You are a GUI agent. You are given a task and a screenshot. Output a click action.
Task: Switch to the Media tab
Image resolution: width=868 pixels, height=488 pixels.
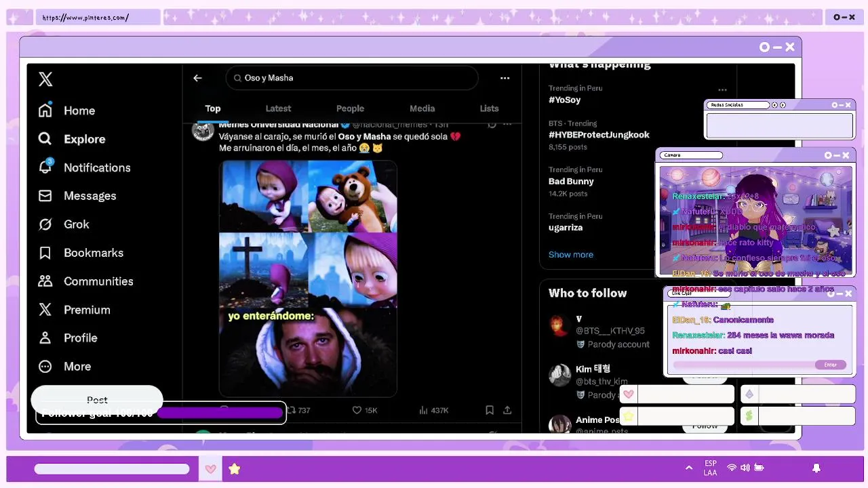coord(422,108)
